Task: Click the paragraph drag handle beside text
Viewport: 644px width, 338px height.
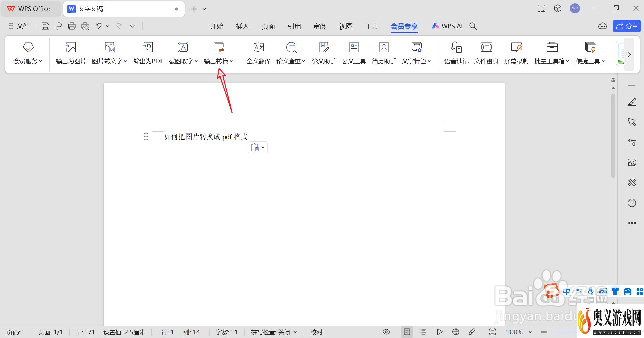Action: pyautogui.click(x=146, y=136)
